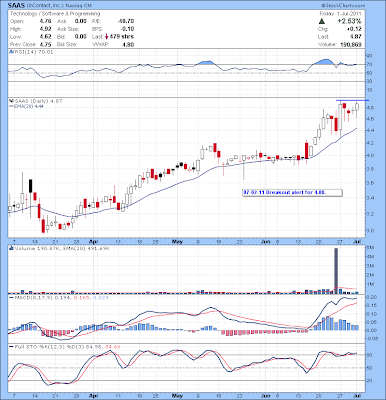Click the 'Jun' label under the price chart

click(x=265, y=241)
